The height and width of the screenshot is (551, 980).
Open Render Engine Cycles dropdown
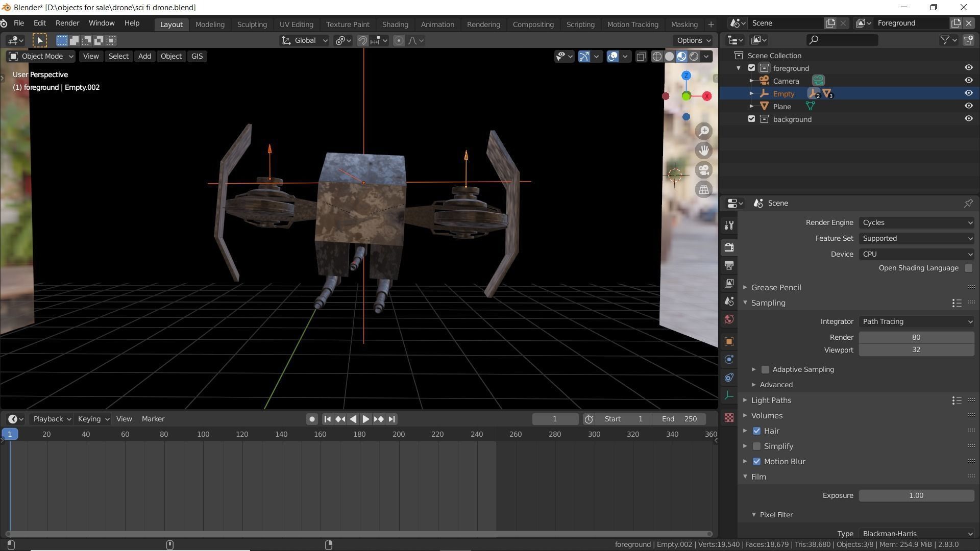pos(917,222)
